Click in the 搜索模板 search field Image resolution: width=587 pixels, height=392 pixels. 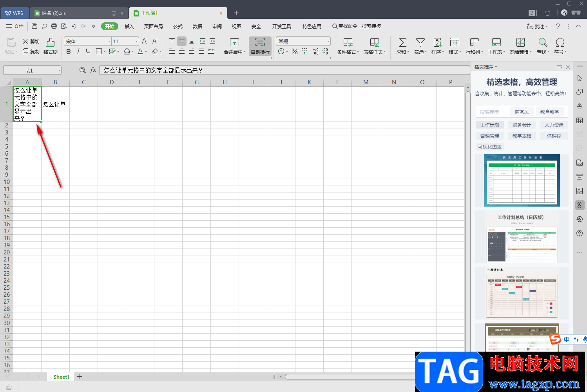point(492,112)
